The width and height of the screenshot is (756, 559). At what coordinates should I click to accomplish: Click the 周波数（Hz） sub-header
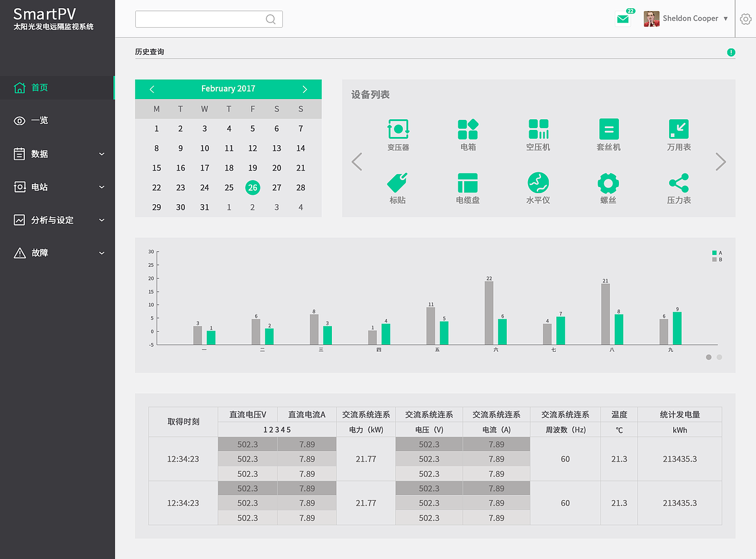pos(565,430)
